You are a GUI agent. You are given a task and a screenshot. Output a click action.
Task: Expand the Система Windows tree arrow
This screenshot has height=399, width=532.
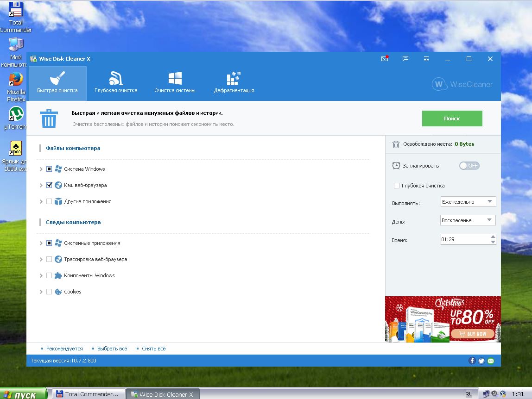point(41,169)
